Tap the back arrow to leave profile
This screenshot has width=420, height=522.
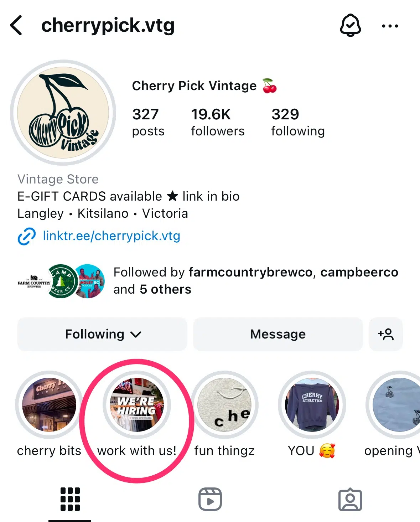(16, 25)
